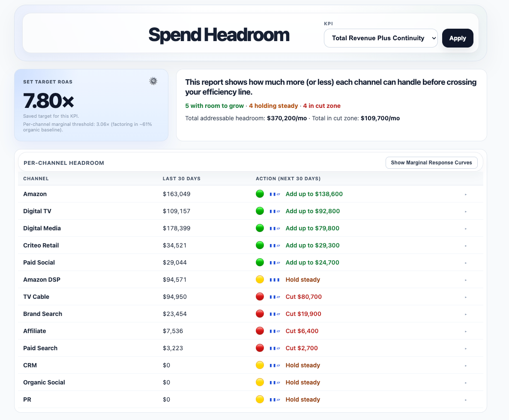
Task: Expand the Paid Social row details arrow
Action: pos(465,263)
